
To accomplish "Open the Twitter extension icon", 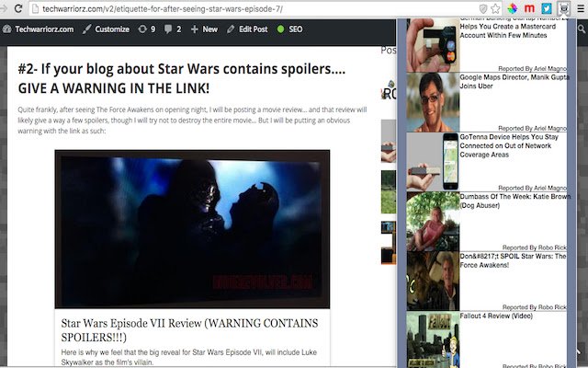I will click(x=547, y=8).
